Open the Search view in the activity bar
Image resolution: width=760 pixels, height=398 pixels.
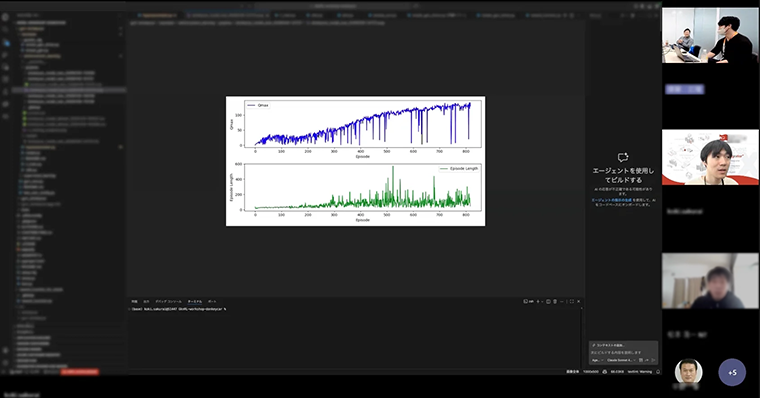[x=5, y=30]
